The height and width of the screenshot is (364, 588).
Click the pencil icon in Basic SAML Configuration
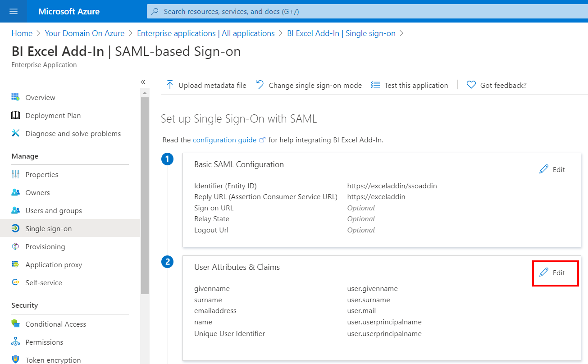pyautogui.click(x=544, y=169)
